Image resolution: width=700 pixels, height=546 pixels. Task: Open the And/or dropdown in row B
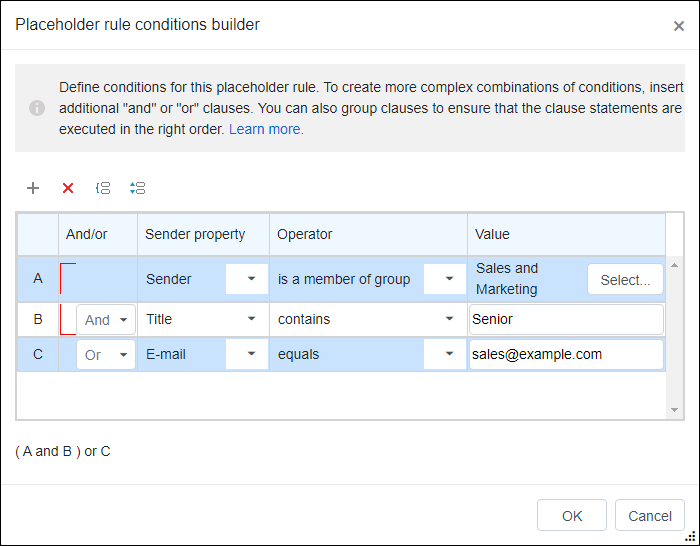pyautogui.click(x=106, y=320)
